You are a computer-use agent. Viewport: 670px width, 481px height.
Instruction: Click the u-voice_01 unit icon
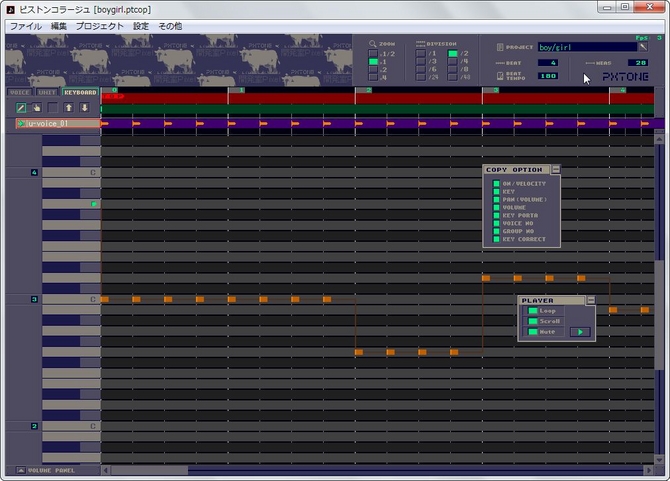click(x=21, y=124)
